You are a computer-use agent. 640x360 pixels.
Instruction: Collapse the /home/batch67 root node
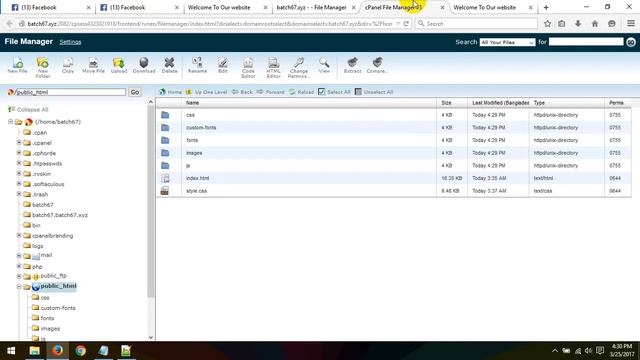[x=11, y=122]
